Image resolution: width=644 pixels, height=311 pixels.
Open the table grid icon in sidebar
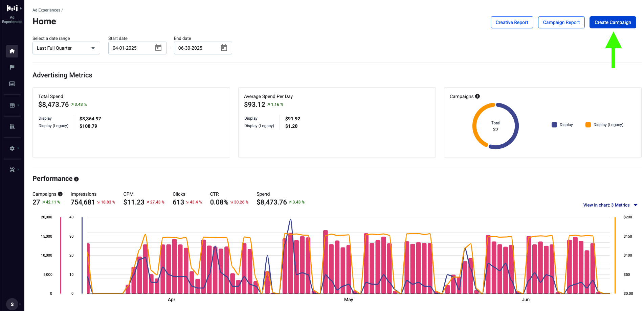[12, 105]
